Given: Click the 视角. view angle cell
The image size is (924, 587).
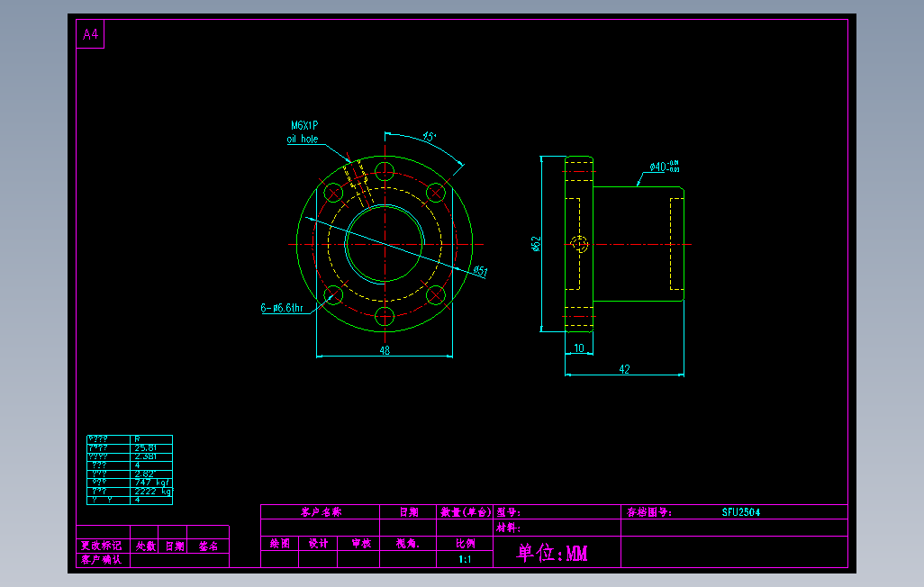Looking at the screenshot, I should tap(408, 544).
